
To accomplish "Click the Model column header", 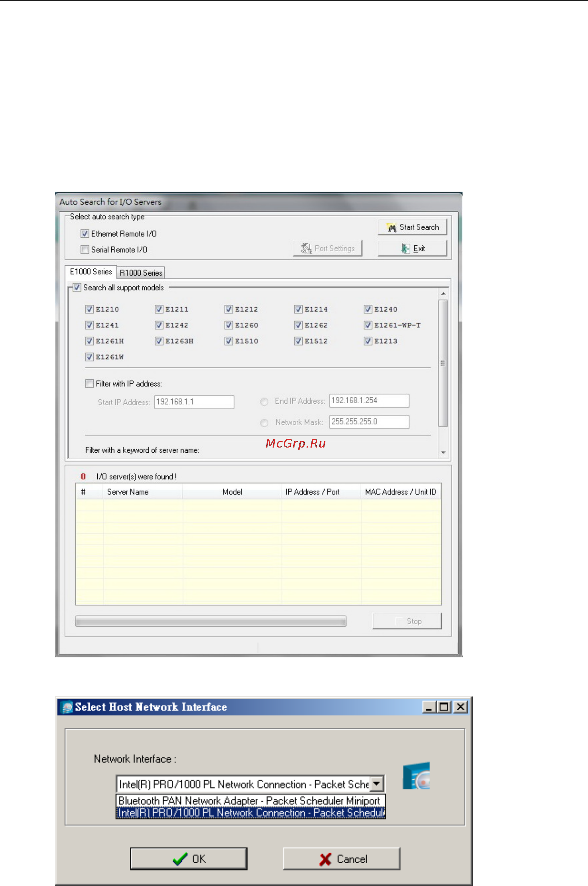I will 232,492.
